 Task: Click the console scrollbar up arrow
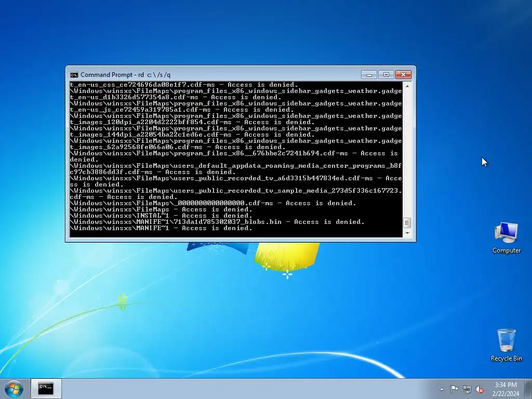[x=407, y=86]
